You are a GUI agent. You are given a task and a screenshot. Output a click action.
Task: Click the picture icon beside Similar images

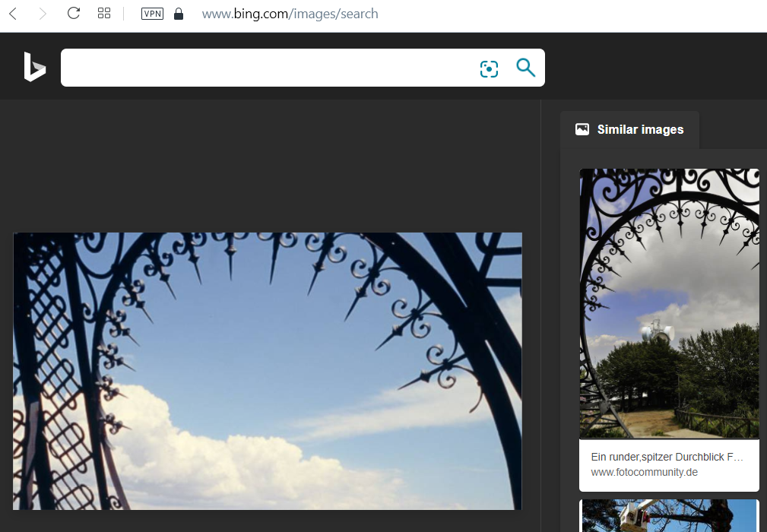tap(582, 129)
